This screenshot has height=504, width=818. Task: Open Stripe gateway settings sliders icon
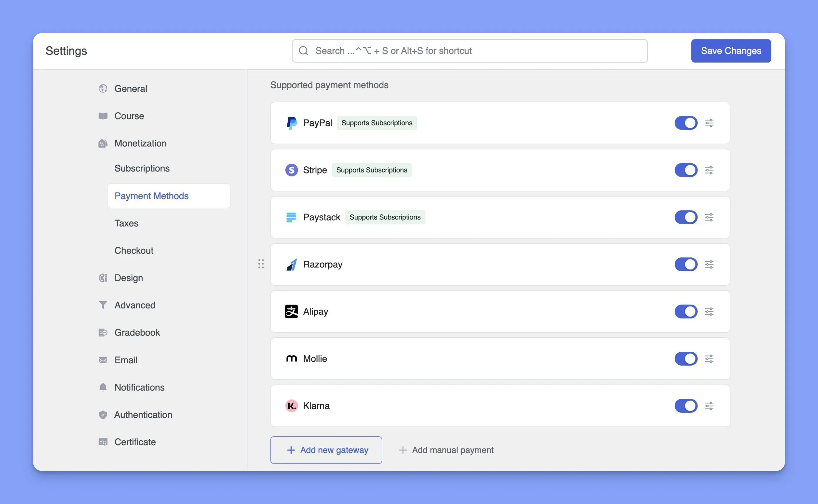709,170
